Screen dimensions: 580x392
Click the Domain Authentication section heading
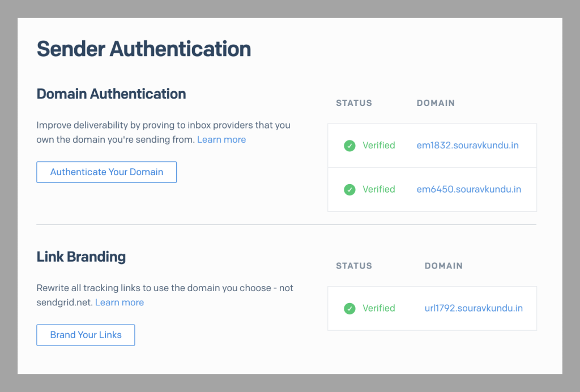pos(111,94)
